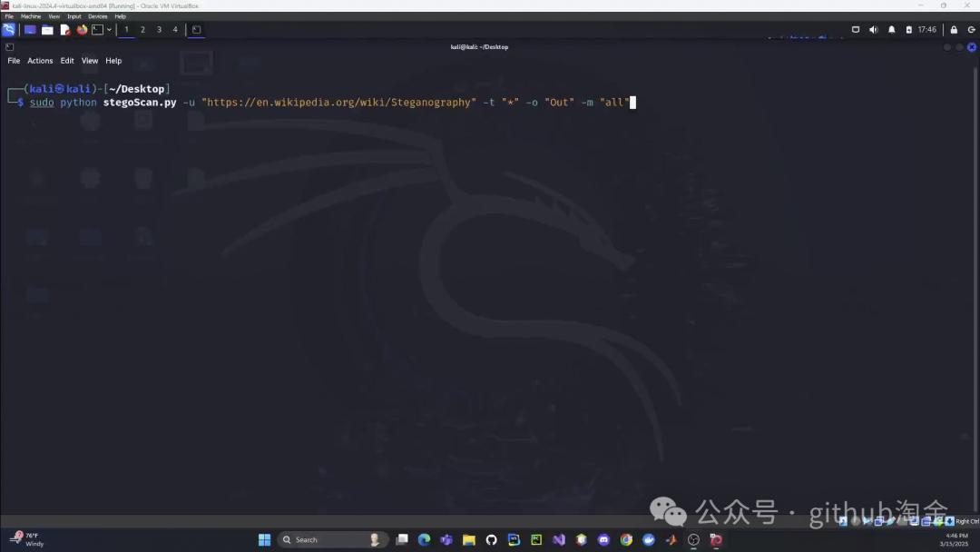Mute audio via the volume icon
Viewport: 980px width, 552px height.
point(874,30)
